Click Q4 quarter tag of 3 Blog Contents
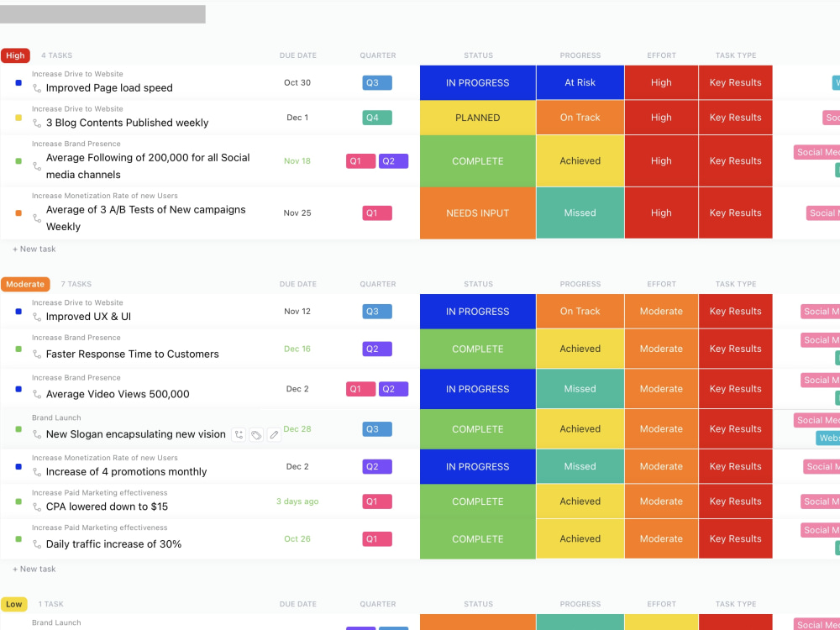The width and height of the screenshot is (840, 630). 377,118
